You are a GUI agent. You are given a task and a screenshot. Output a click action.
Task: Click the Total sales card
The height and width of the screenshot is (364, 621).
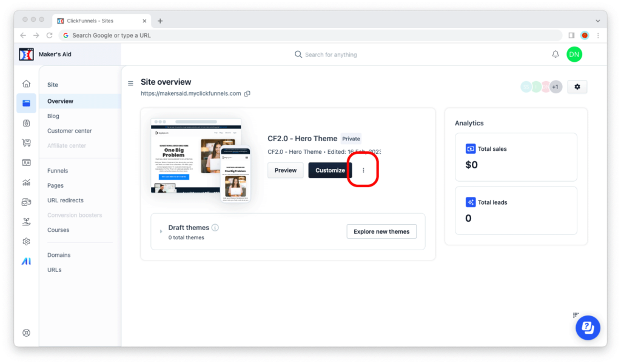pyautogui.click(x=516, y=157)
